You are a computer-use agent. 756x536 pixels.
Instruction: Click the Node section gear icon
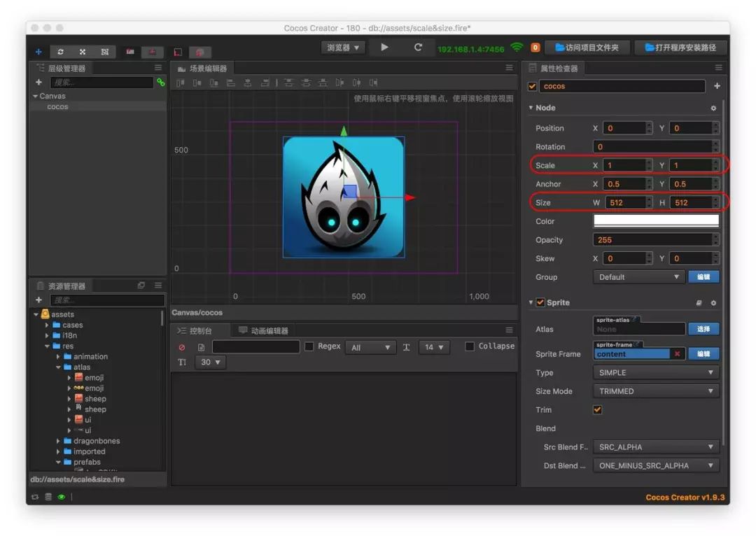coord(713,108)
